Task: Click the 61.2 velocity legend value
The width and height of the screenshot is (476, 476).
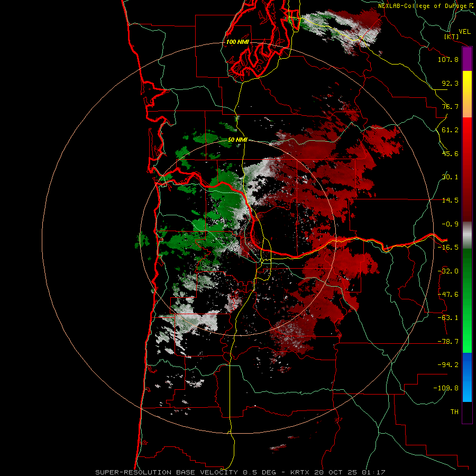Action: 450,130
